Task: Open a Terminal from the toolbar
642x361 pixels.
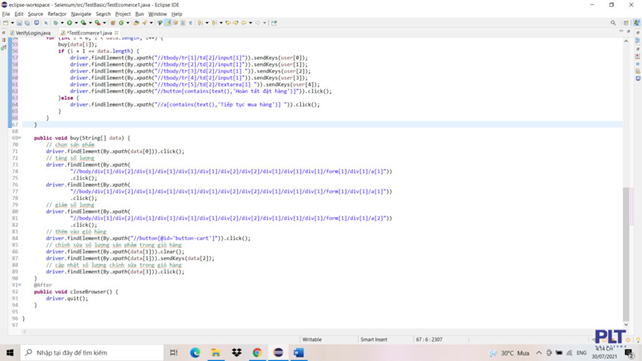Action: [x=36, y=23]
